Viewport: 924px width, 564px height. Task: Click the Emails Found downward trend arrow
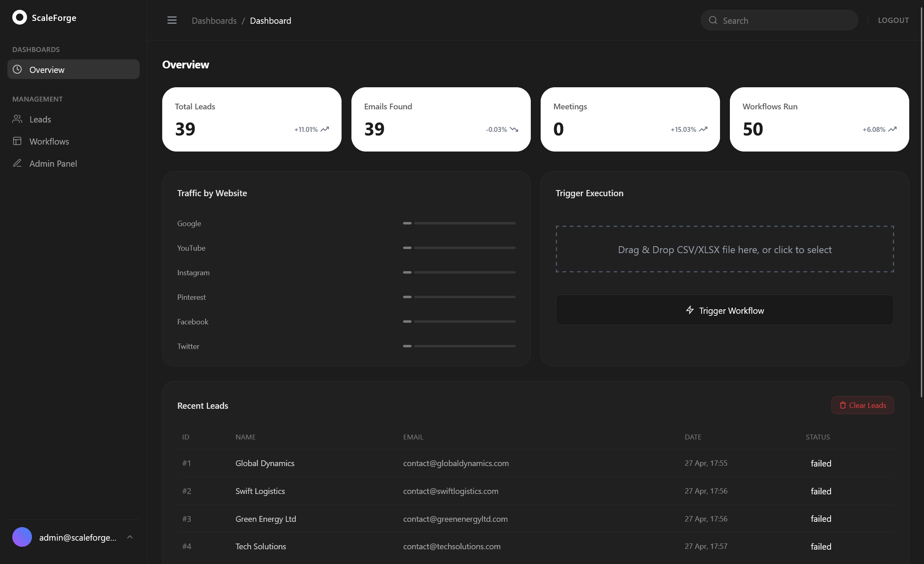pos(514,129)
